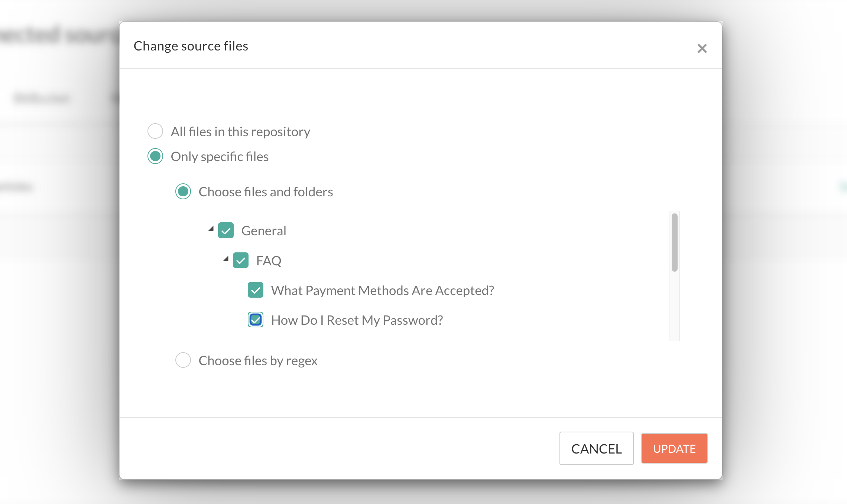Collapse the General folder tree
Image resolution: width=847 pixels, height=504 pixels.
[x=211, y=229]
